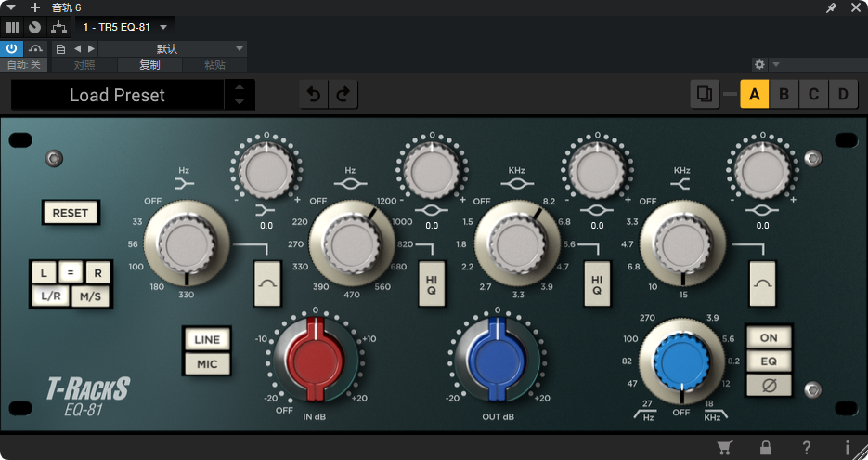Click the low-mid gain knob

[x=432, y=170]
